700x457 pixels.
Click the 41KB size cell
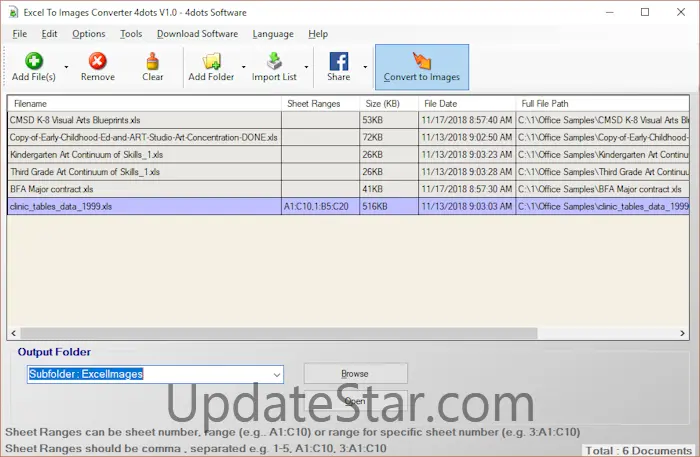point(389,189)
